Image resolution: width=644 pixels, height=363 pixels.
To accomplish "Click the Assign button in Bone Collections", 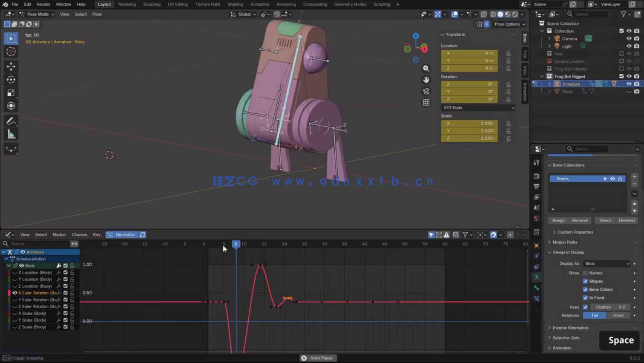I will click(x=558, y=220).
